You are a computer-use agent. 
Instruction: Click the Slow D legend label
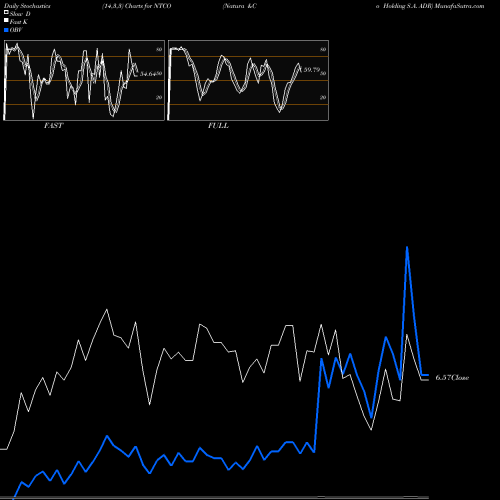pyautogui.click(x=20, y=14)
